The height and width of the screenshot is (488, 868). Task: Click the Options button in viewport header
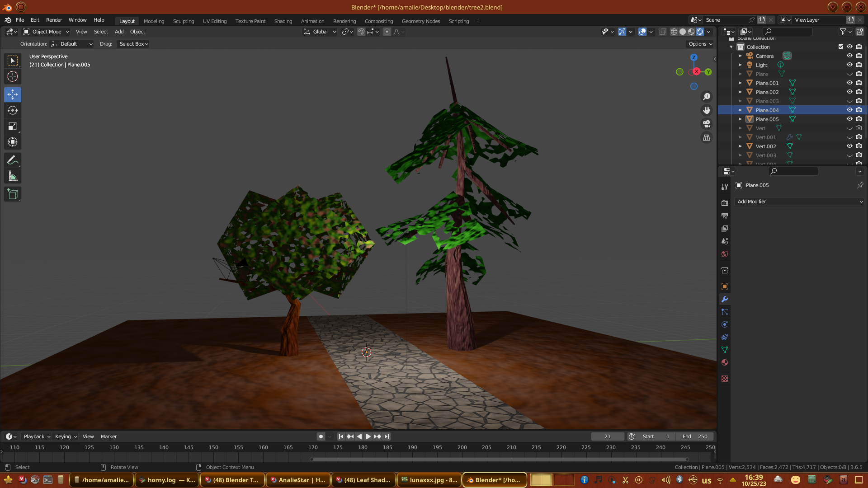coord(700,44)
